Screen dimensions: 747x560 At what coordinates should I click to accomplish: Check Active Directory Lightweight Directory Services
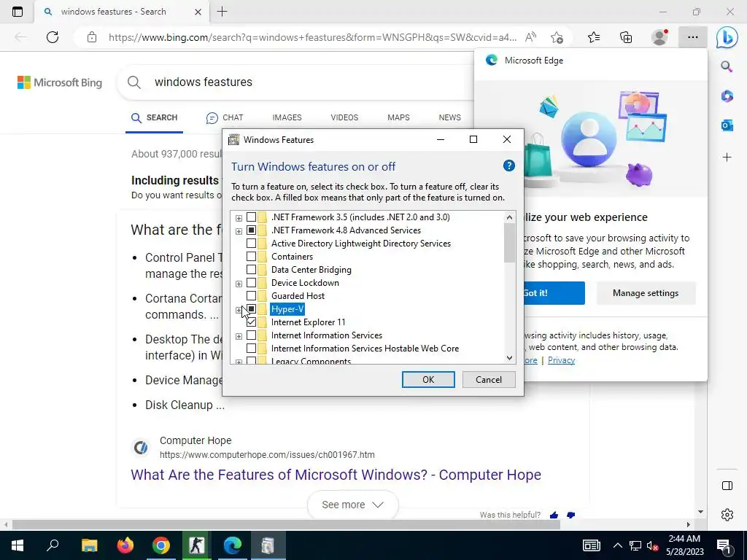click(251, 244)
